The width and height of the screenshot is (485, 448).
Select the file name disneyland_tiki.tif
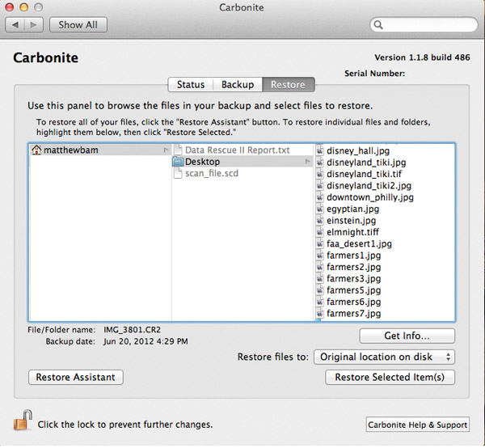click(364, 174)
